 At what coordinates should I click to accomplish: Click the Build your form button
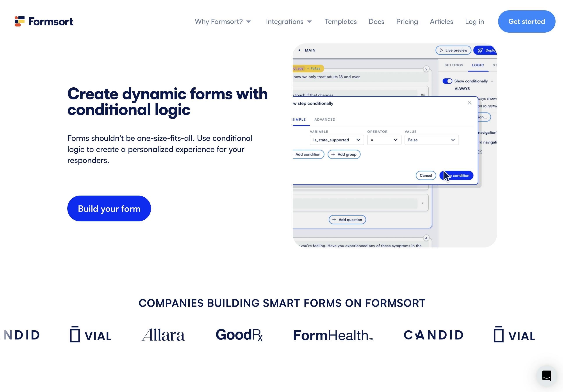[x=109, y=208]
